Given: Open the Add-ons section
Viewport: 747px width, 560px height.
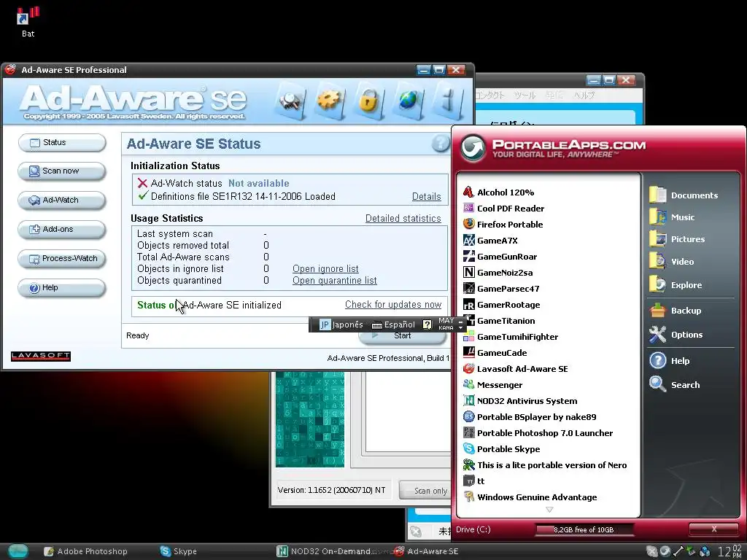Looking at the screenshot, I should click(x=62, y=229).
